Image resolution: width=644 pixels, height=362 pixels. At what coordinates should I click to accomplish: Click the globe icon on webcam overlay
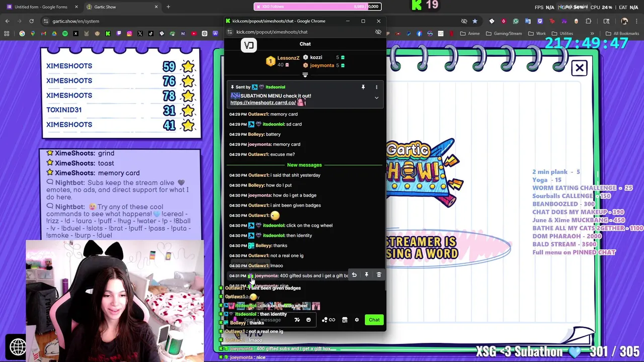point(18,347)
